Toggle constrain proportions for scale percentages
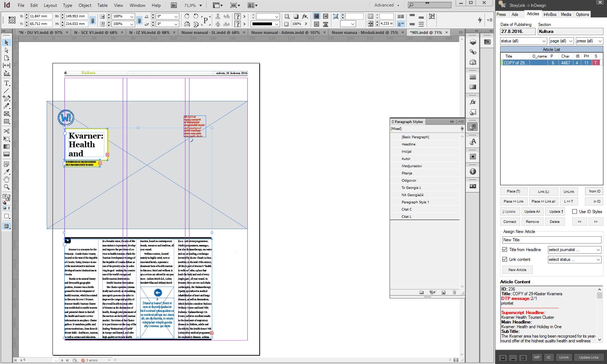The width and height of the screenshot is (607, 364). 139,20
